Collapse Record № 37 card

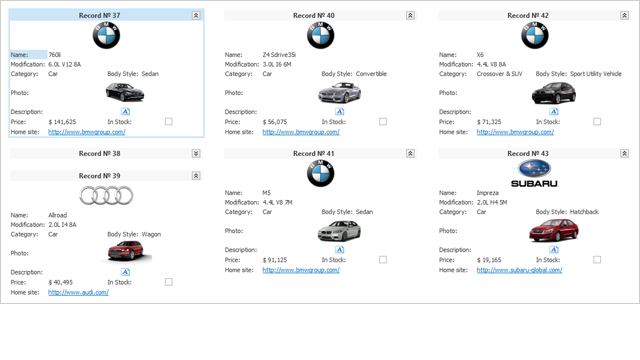click(x=196, y=16)
